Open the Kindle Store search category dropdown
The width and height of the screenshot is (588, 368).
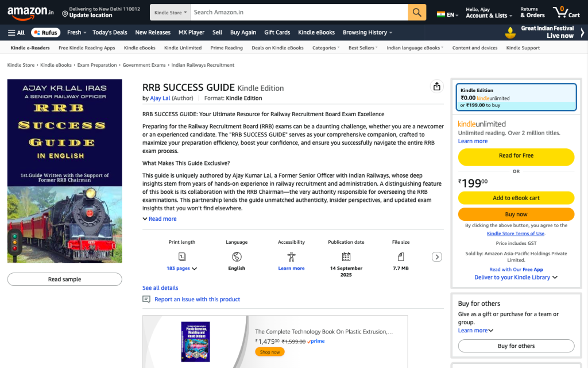(170, 12)
